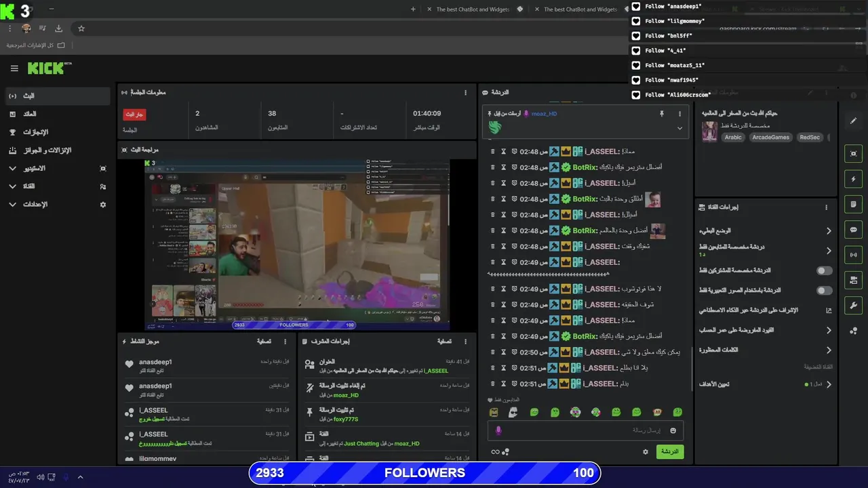Click moaz_HD username in pinned message

click(x=544, y=114)
